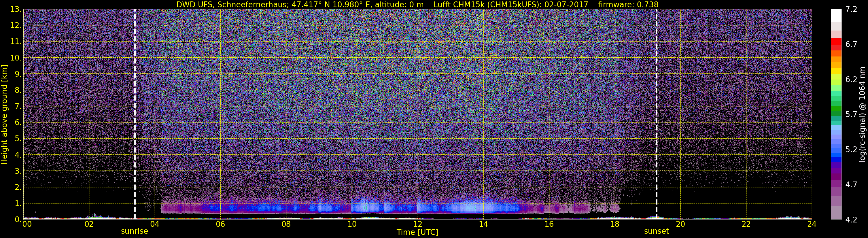This screenshot has width=868, height=238.
Task: Click the height axis label '8.'
Action: (18, 90)
